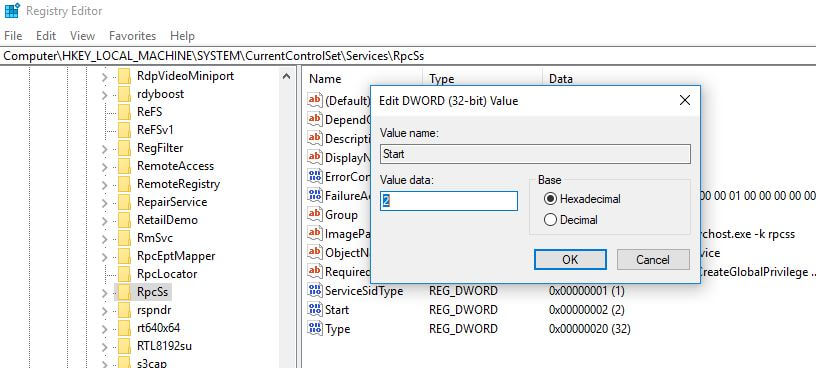
Task: Select the Type value data 0x00000020 (32)
Action: [x=590, y=329]
